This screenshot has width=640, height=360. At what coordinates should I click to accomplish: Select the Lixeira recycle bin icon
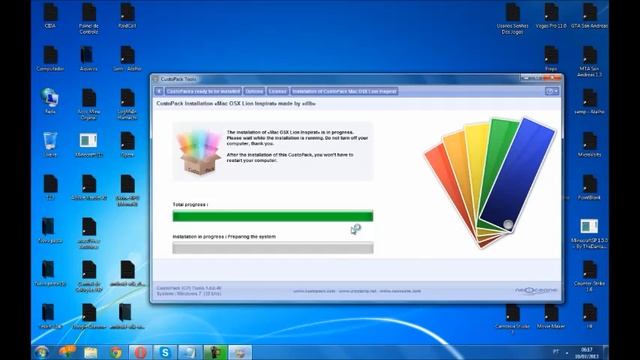pos(50,144)
